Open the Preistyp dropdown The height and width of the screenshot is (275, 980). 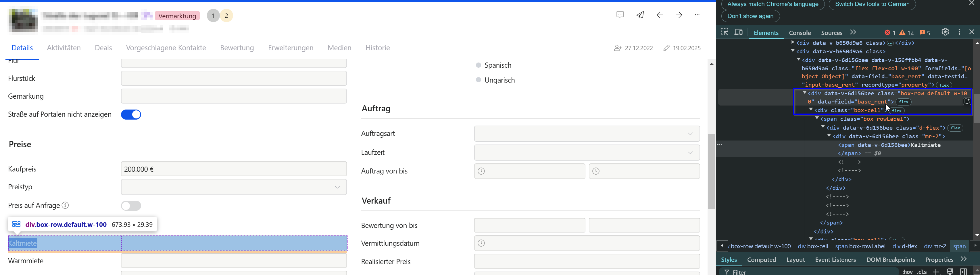pyautogui.click(x=234, y=187)
